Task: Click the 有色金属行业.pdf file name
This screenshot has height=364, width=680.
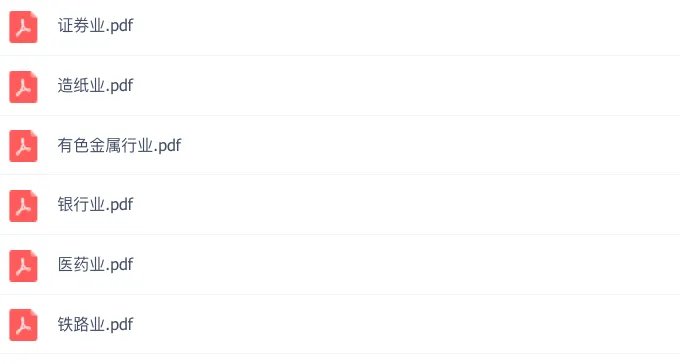Action: pyautogui.click(x=119, y=145)
